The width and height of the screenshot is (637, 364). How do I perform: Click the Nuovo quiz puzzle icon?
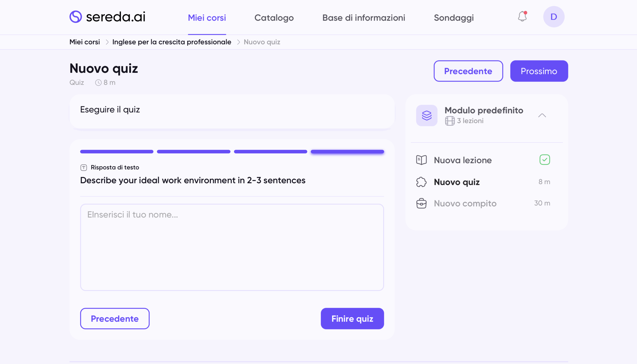click(x=421, y=182)
